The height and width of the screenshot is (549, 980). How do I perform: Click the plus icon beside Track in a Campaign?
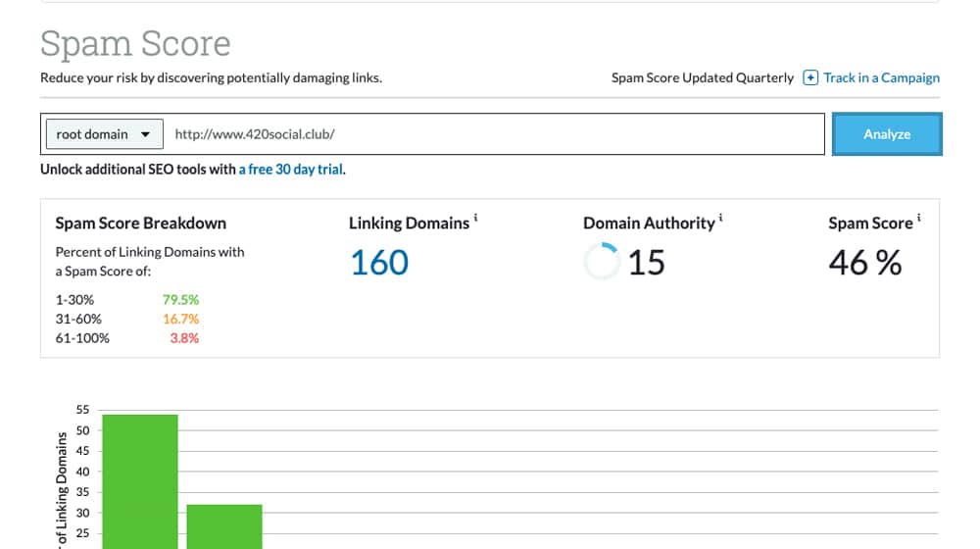point(810,77)
